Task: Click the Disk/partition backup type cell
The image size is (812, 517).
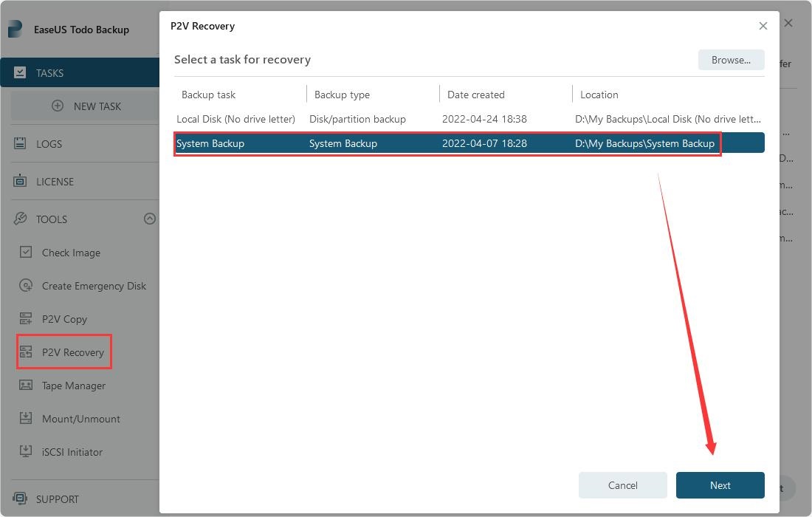Action: coord(357,119)
